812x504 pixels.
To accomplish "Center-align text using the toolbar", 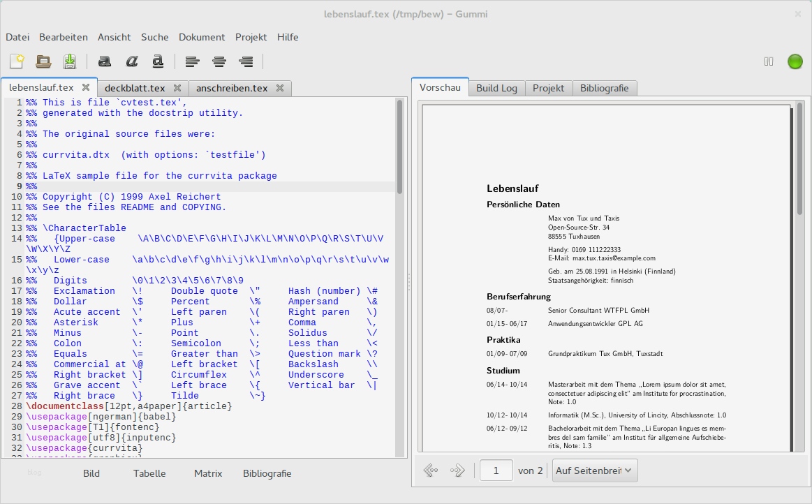I will point(219,61).
